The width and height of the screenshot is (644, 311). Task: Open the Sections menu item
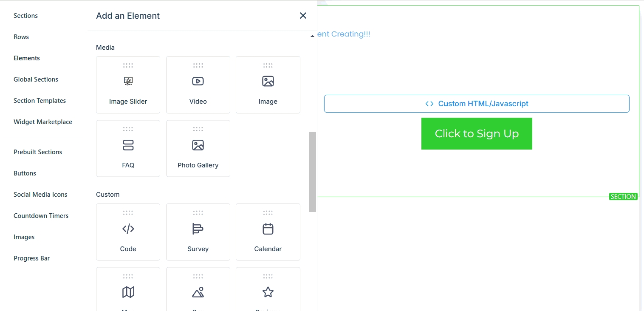tap(25, 16)
